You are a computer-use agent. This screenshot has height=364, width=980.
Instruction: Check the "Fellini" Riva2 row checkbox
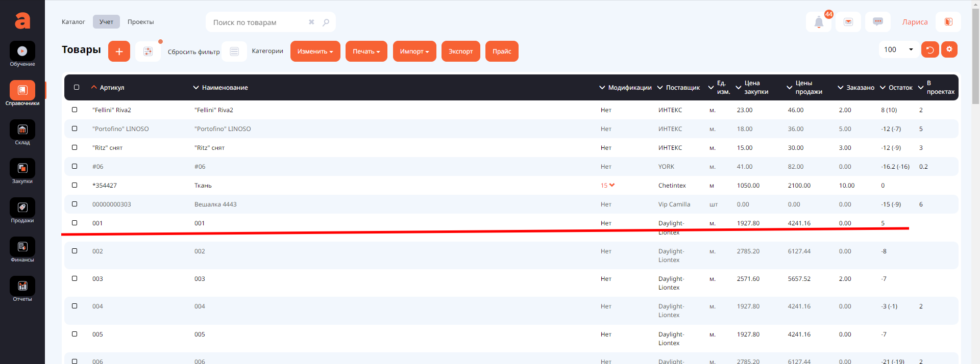tap(75, 110)
